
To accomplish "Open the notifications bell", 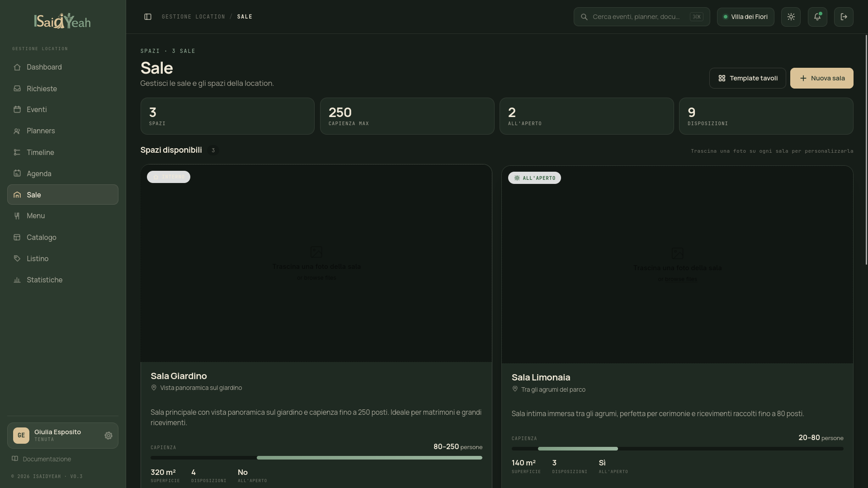I will pos(817,17).
